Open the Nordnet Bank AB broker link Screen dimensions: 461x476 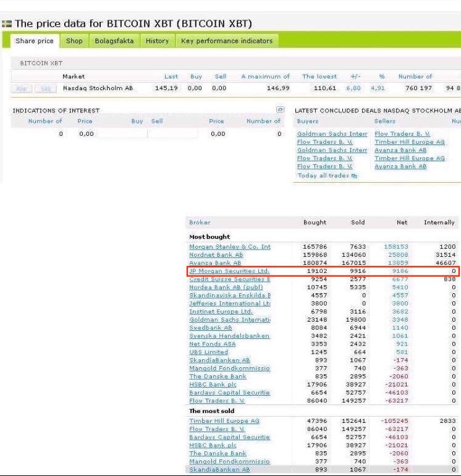pos(216,255)
